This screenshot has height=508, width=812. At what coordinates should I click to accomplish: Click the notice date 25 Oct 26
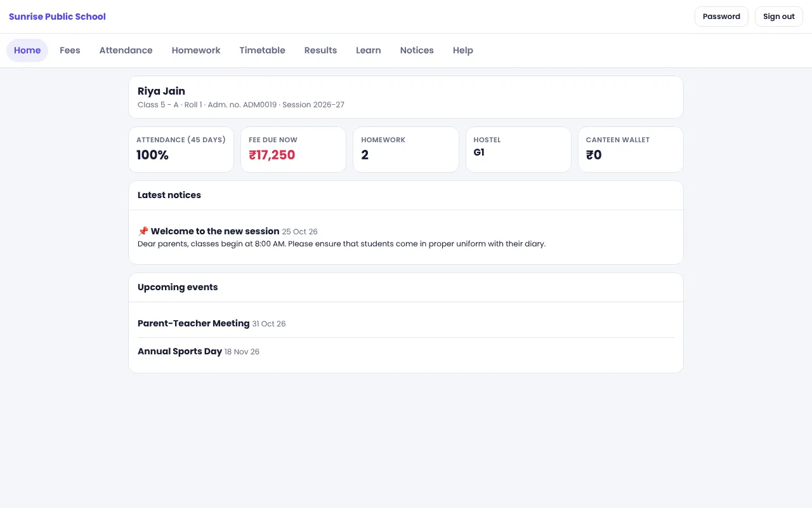pyautogui.click(x=300, y=232)
